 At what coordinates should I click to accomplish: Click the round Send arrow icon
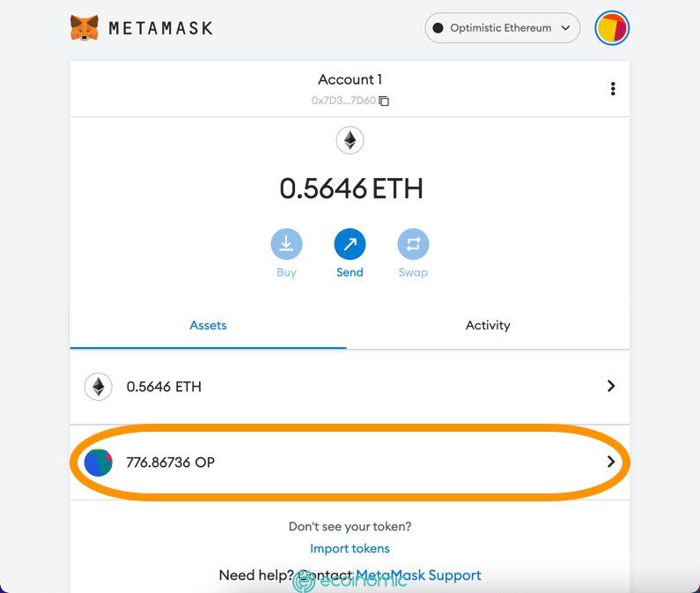point(350,244)
